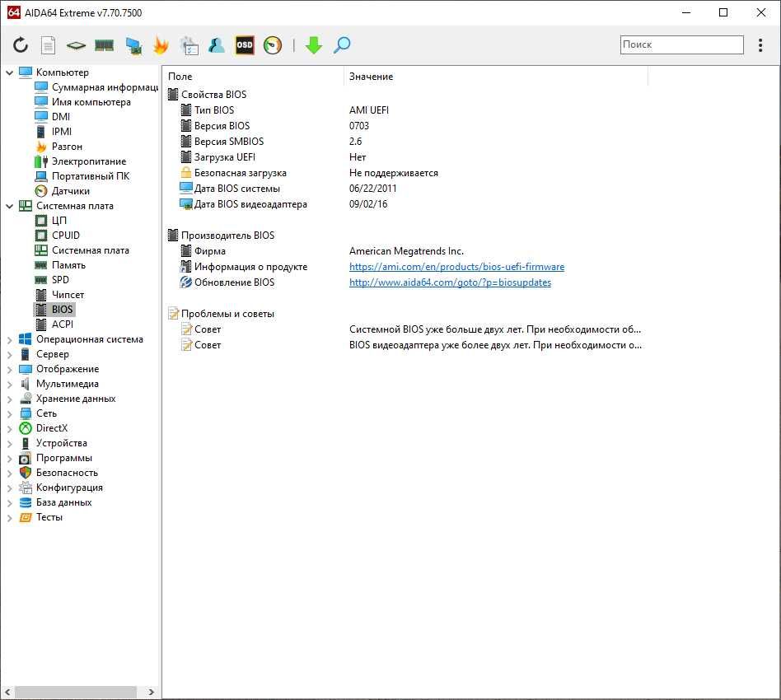Select the Версия SMBIOS row

[x=405, y=142]
